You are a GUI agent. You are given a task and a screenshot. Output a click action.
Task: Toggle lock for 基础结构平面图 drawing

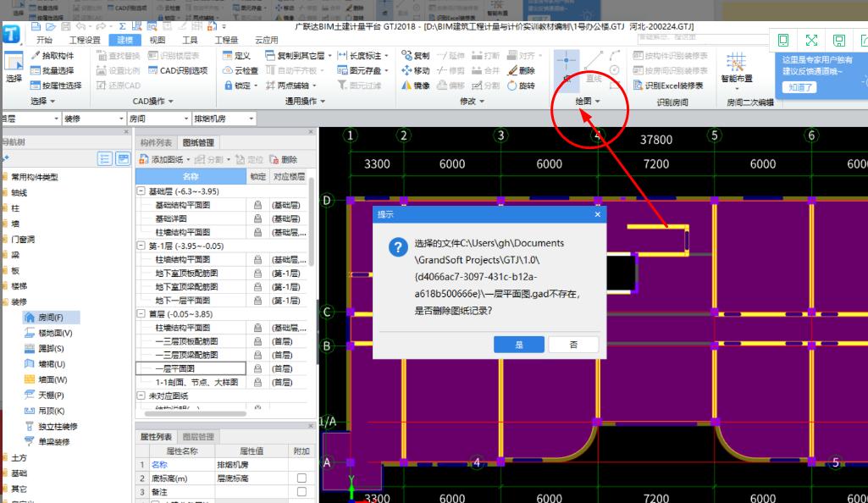pyautogui.click(x=258, y=205)
